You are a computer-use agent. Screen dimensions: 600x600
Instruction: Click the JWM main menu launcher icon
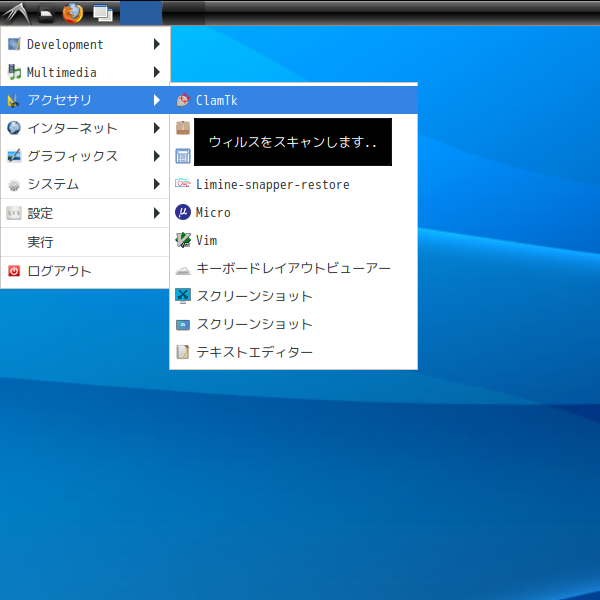(x=16, y=13)
